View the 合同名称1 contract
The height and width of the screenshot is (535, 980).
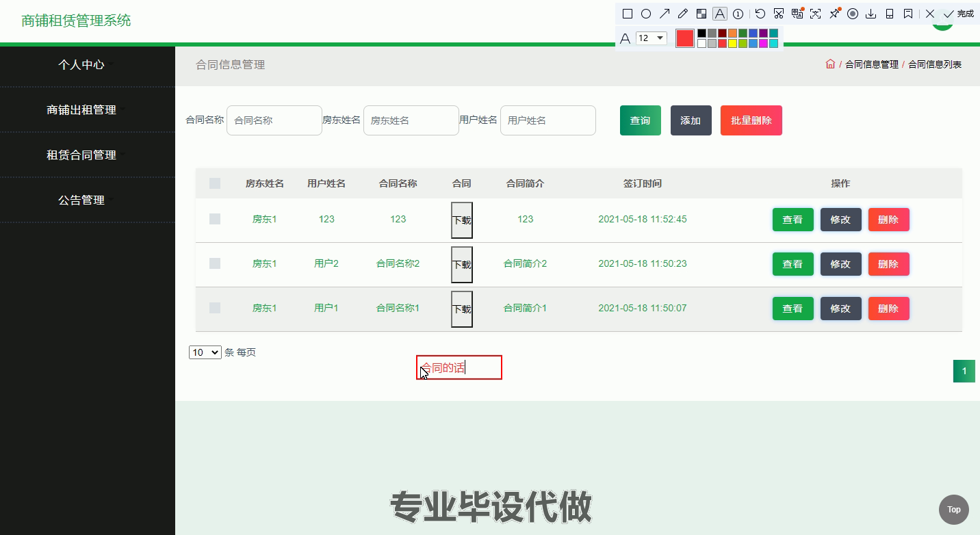(793, 309)
